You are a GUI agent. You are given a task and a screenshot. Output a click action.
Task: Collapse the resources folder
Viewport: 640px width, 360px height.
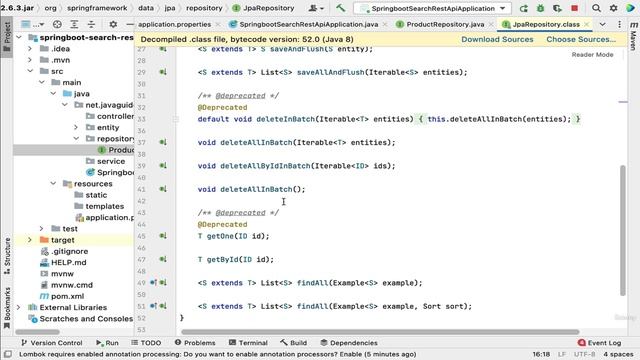pos(53,184)
